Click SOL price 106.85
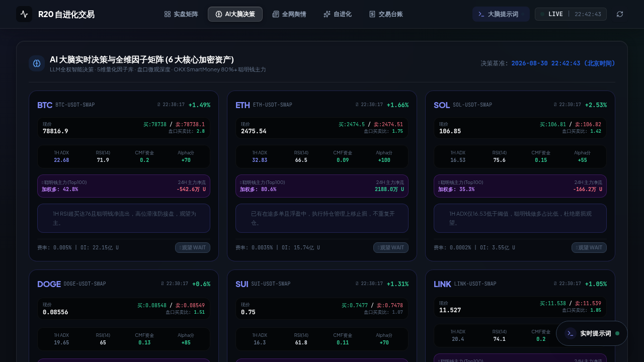 [x=450, y=131]
